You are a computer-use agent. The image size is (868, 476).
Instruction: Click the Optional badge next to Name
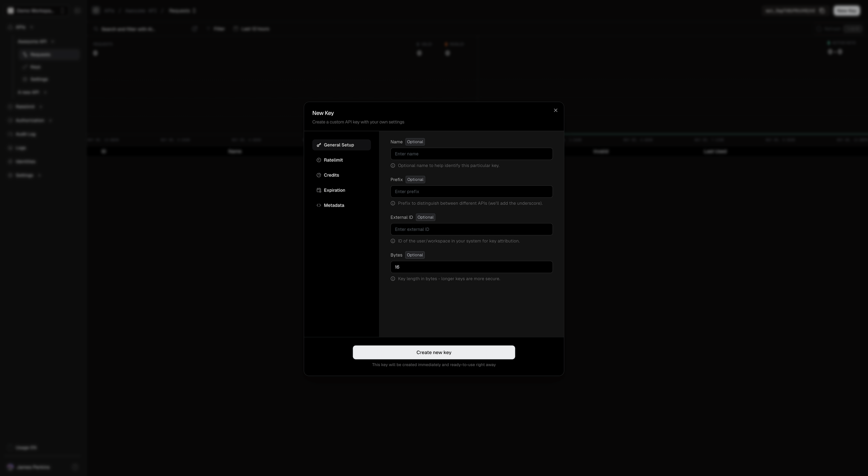(415, 142)
